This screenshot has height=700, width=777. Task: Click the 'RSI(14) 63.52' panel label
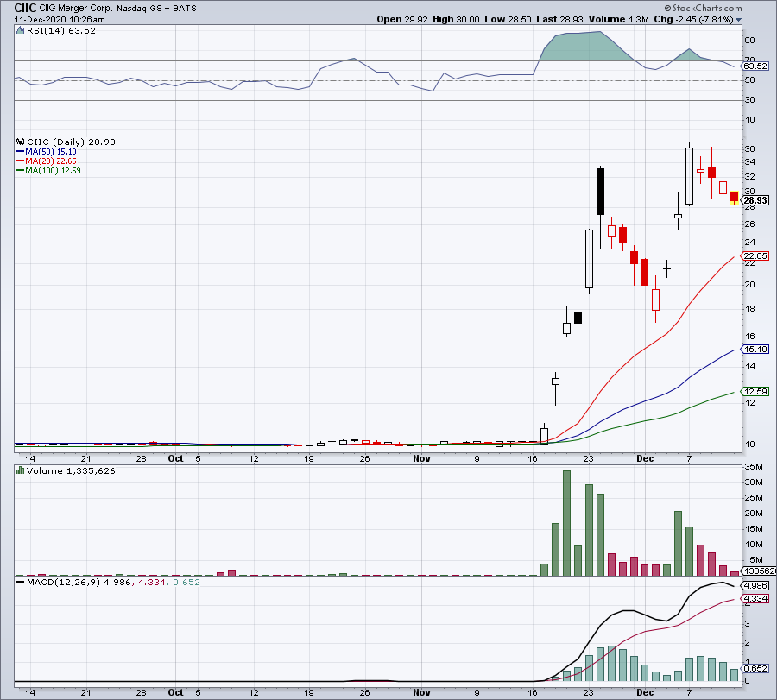tap(61, 31)
